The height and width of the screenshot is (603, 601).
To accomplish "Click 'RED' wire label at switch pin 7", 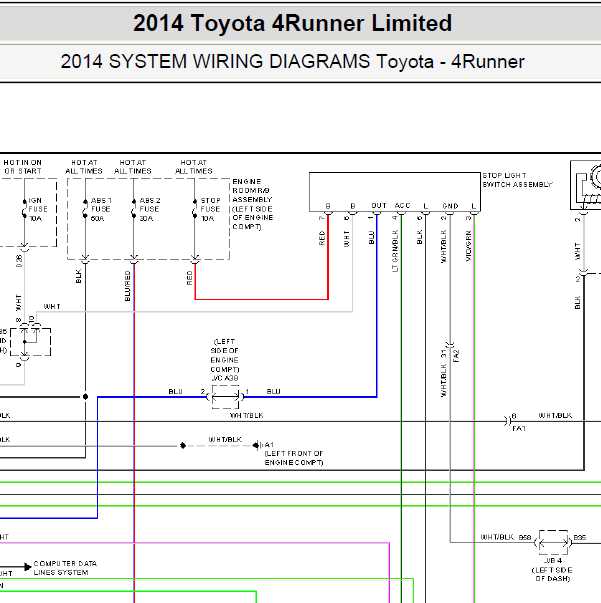I will click(x=322, y=238).
